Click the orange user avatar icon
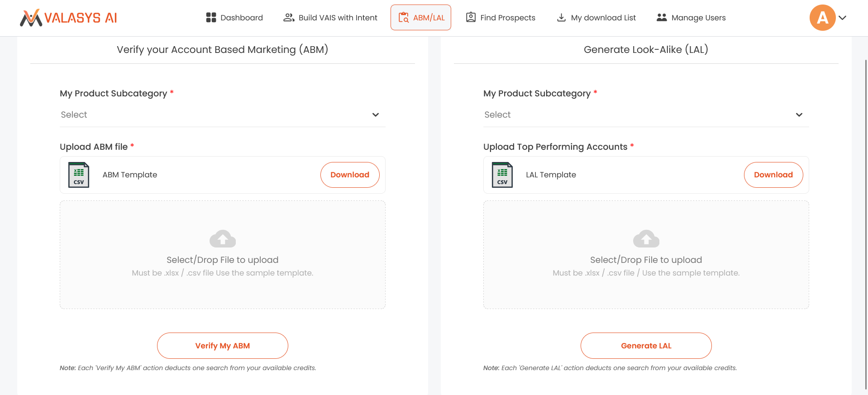868x395 pixels. point(822,18)
